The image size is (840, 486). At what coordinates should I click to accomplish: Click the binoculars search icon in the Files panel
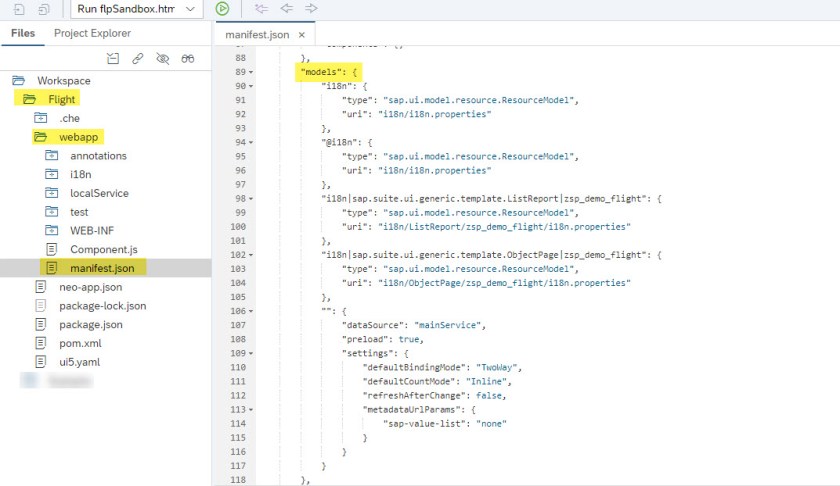click(x=188, y=58)
